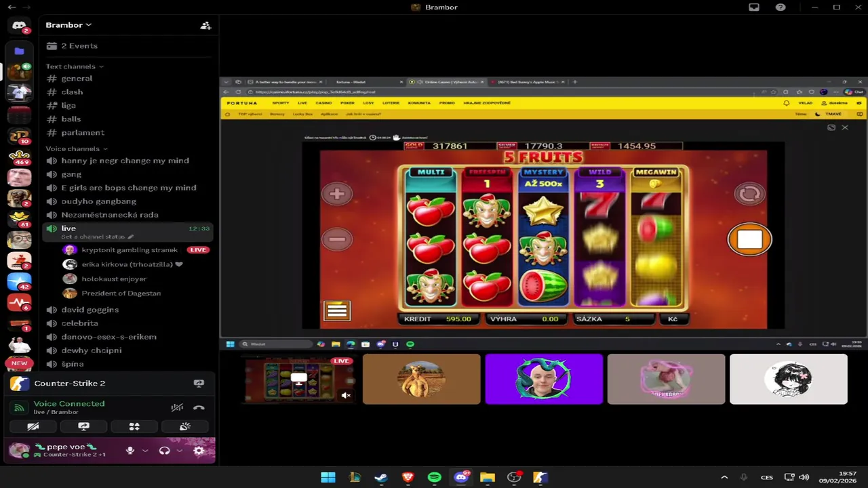This screenshot has width=868, height=488.
Task: Unmute the stream preview speaker icon
Action: point(346,395)
